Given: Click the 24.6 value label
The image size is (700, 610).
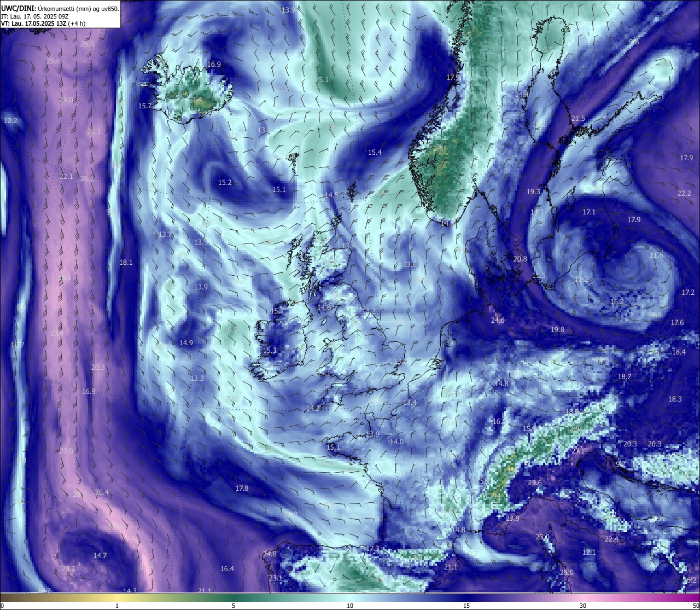Looking at the screenshot, I should pyautogui.click(x=498, y=320).
